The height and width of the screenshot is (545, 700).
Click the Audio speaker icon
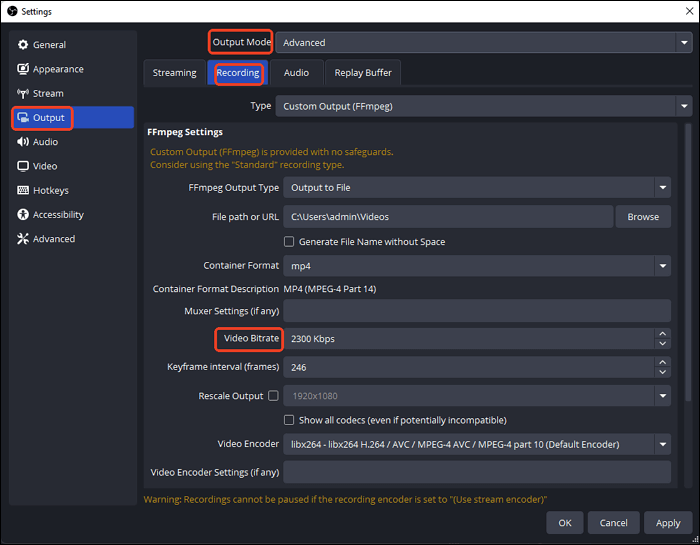pos(24,142)
